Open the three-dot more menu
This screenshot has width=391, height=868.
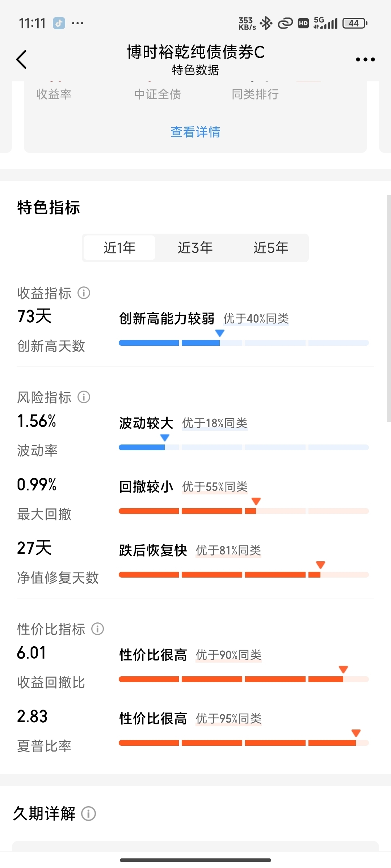[365, 59]
